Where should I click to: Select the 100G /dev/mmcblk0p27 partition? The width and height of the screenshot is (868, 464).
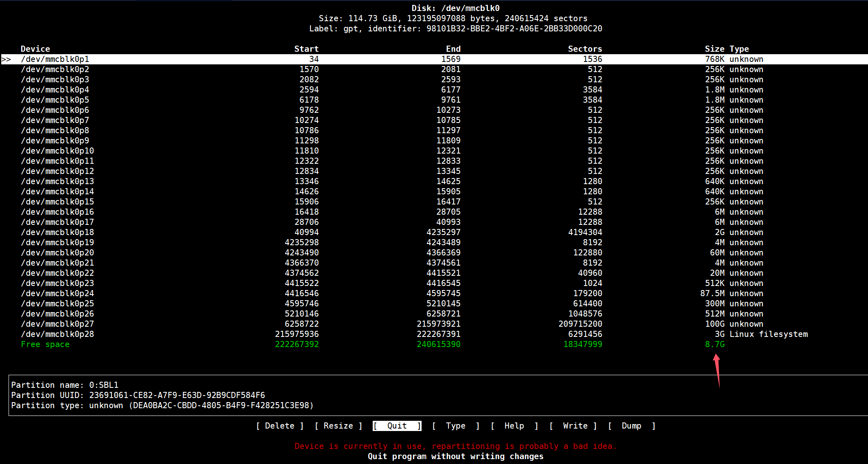[x=57, y=324]
